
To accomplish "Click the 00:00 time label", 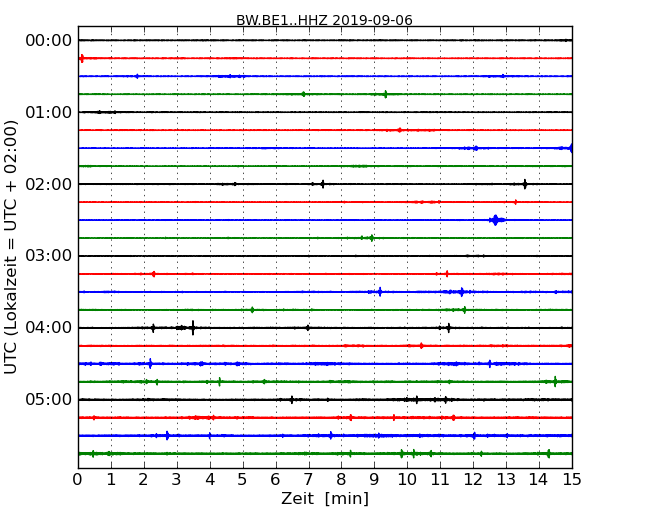I will click(x=49, y=41).
